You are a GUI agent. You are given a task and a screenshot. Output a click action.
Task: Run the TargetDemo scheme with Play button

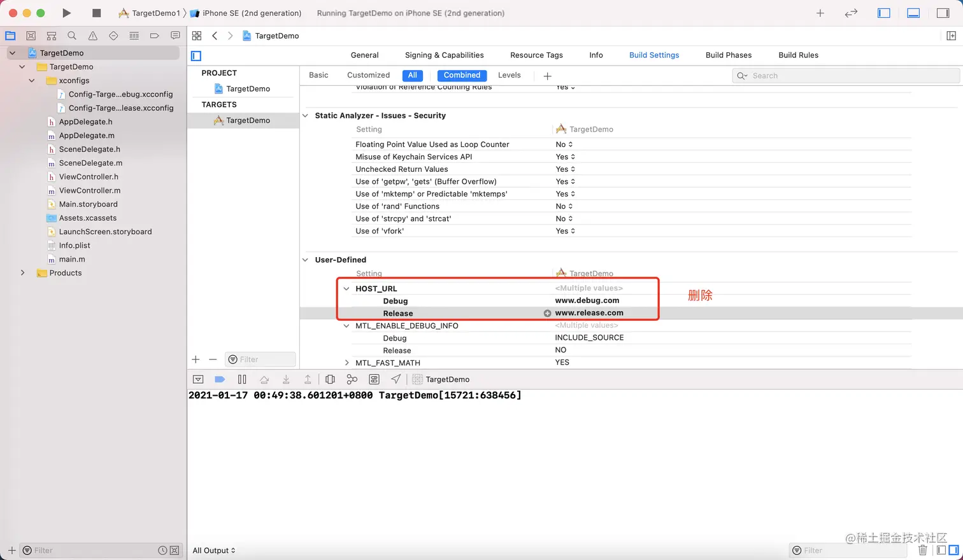tap(66, 13)
